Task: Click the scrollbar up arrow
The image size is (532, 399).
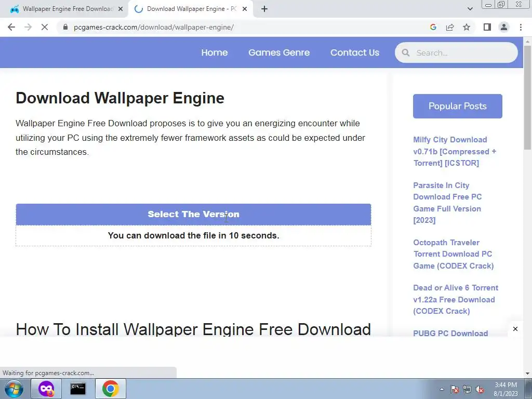Action: [x=527, y=41]
